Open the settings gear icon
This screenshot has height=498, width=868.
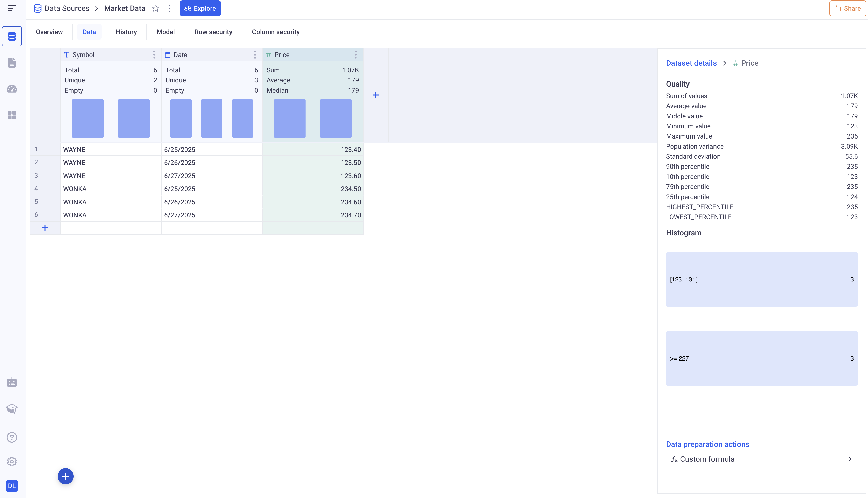click(x=12, y=462)
